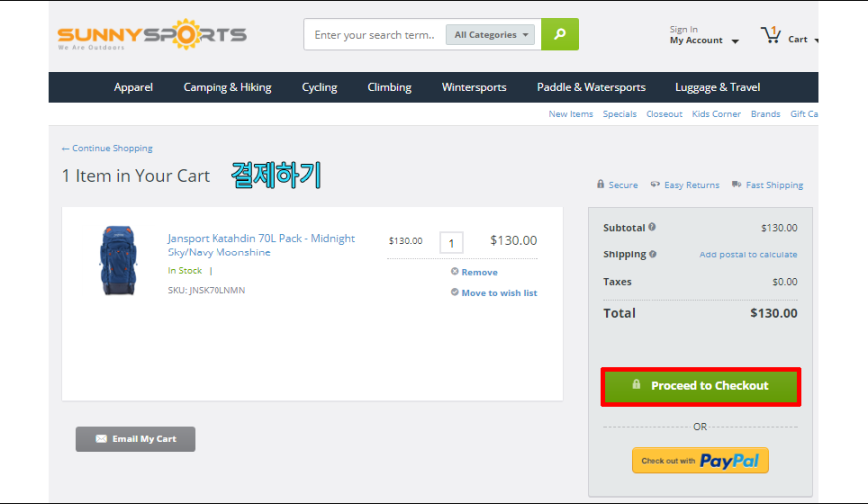
Task: Click the In Stock status text
Action: pos(185,270)
